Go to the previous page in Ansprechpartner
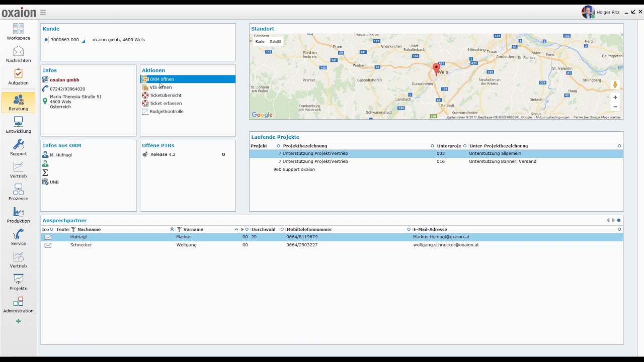This screenshot has height=362, width=644. click(608, 220)
